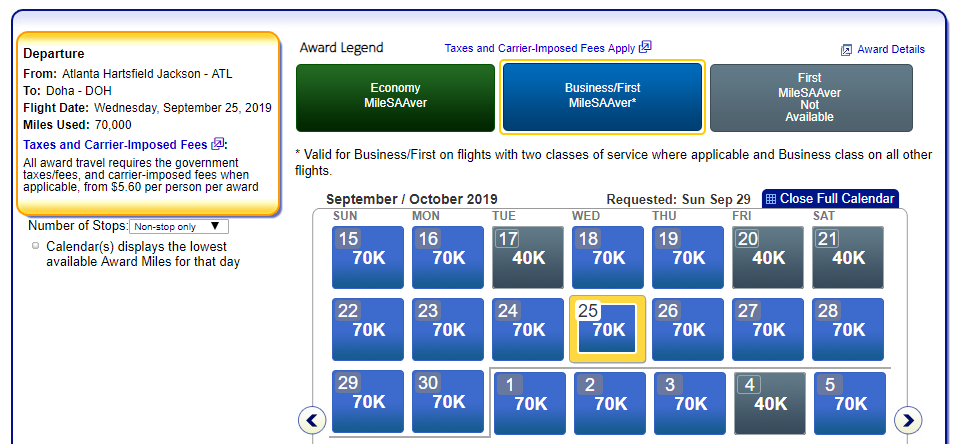Viewport: 955px width, 444px height.
Task: Open the Taxes and Carrier-Imposed Fees Apply link
Action: 540,47
